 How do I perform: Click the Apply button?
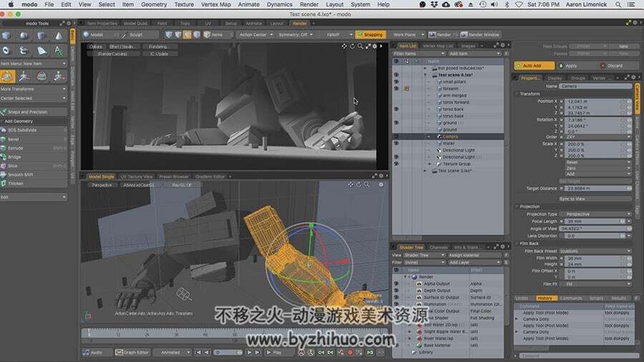(570, 66)
